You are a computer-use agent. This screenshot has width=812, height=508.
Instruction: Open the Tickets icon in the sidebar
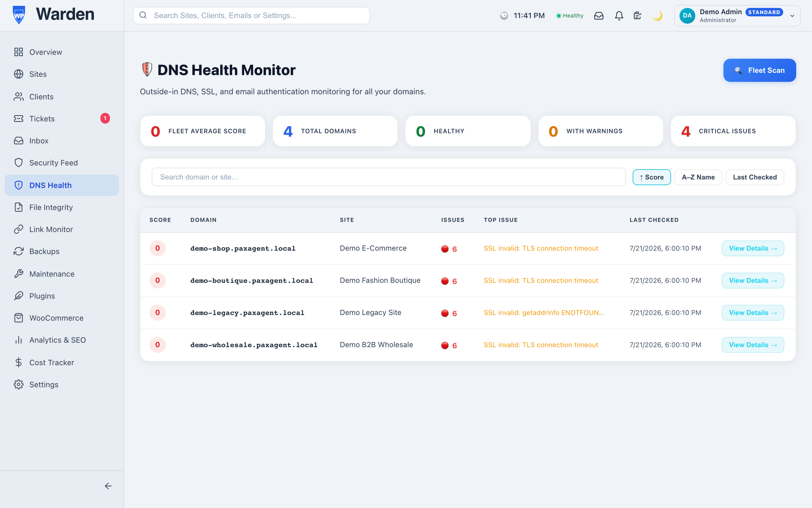pyautogui.click(x=18, y=119)
